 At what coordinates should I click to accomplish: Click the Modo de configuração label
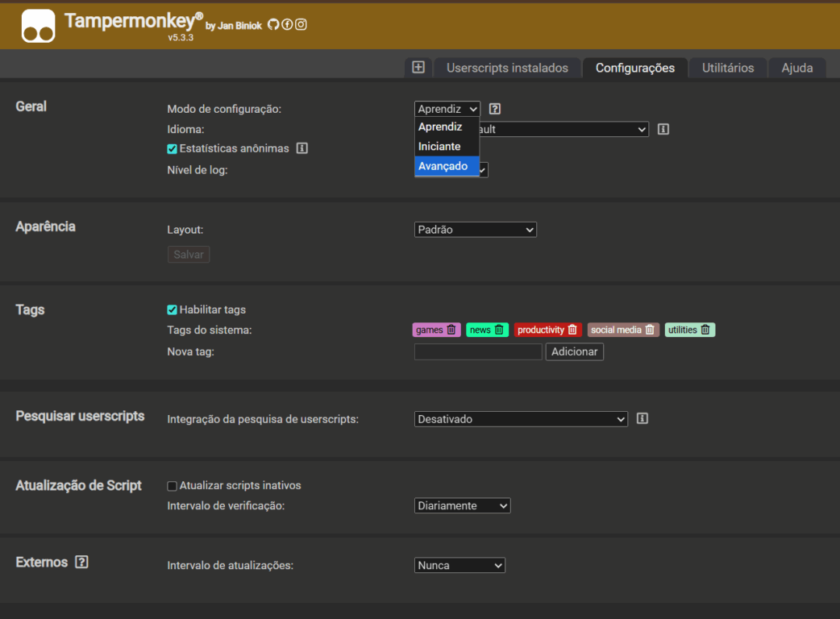pyautogui.click(x=224, y=109)
